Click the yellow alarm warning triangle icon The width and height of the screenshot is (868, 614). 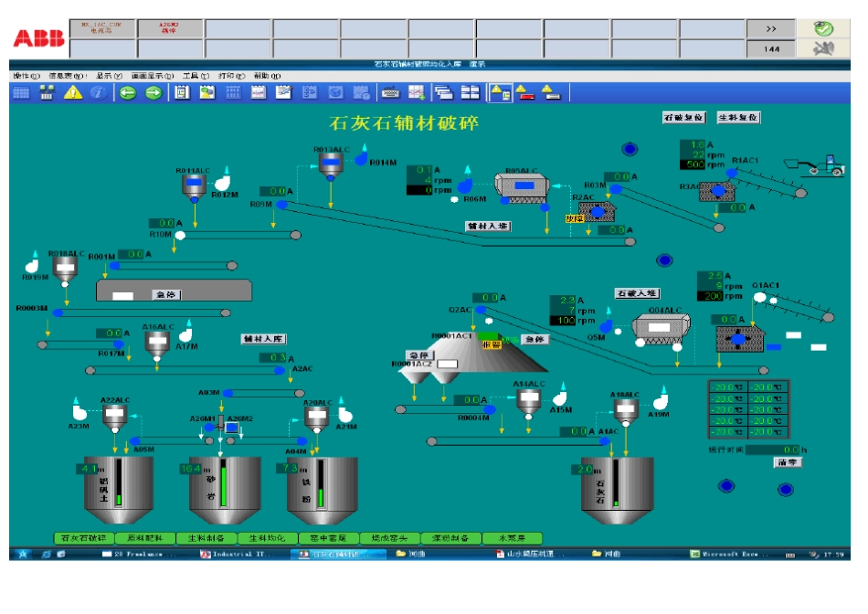point(73,92)
